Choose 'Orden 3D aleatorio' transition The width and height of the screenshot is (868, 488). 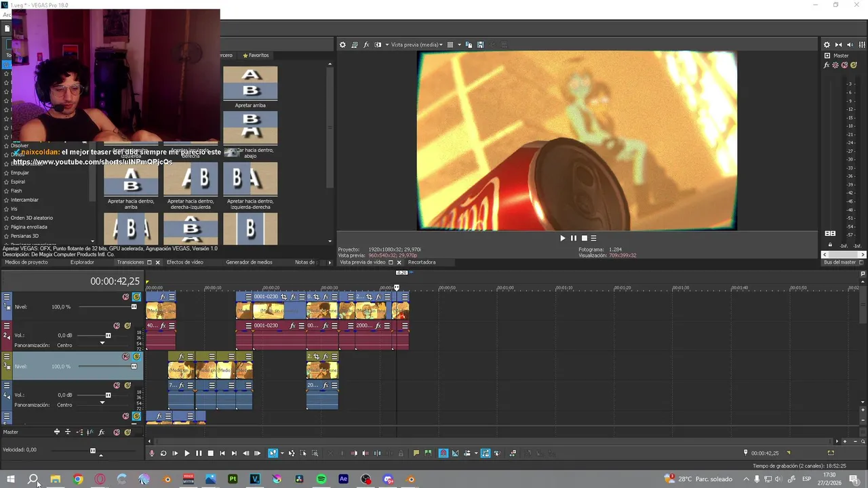pos(31,218)
